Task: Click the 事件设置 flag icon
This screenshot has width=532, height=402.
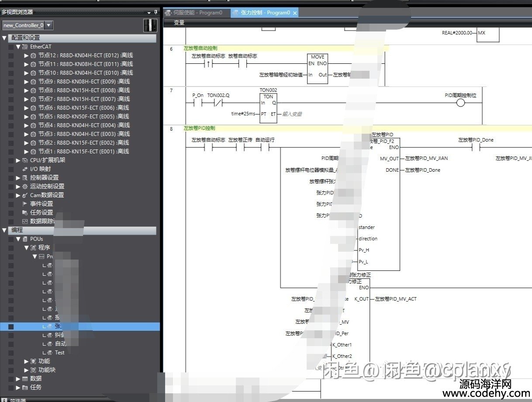Action: pos(25,204)
